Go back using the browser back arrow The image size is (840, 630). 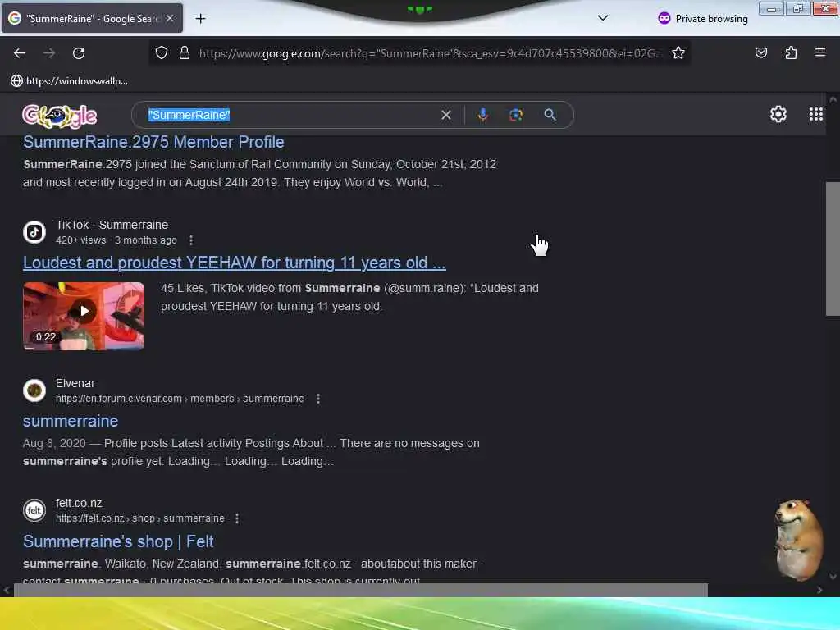point(20,53)
